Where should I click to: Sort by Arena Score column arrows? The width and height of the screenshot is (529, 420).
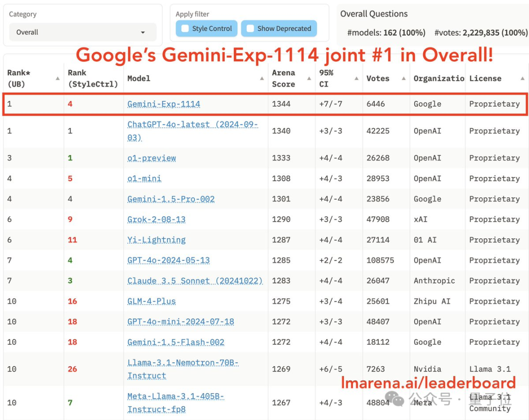(x=310, y=78)
